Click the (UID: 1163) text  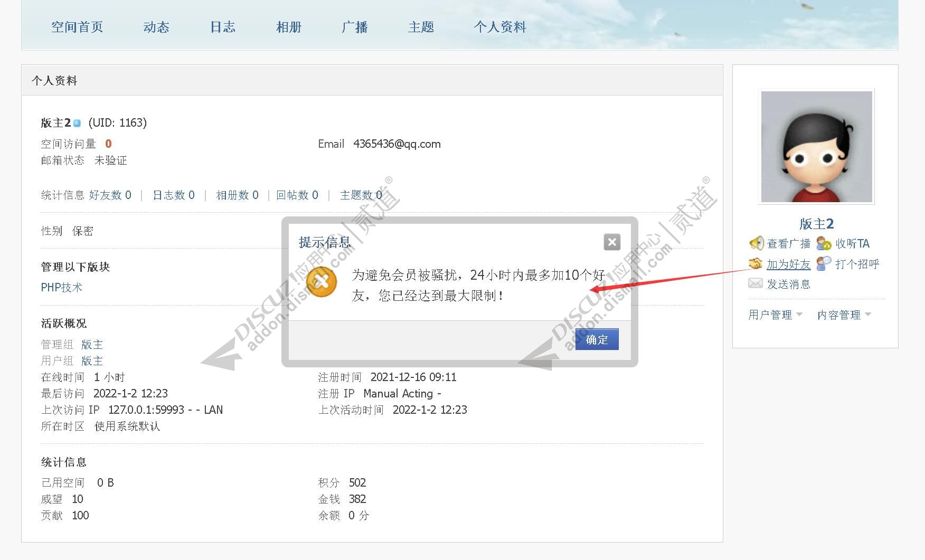(x=118, y=123)
